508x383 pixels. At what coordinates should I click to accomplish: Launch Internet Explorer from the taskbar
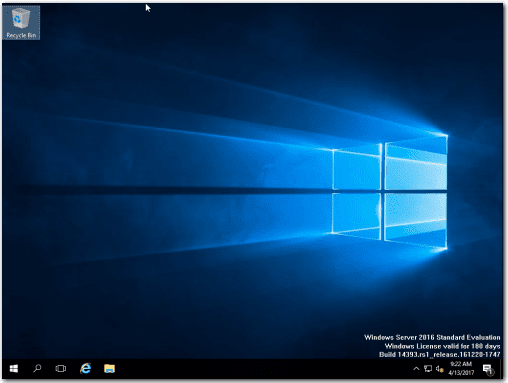point(86,368)
